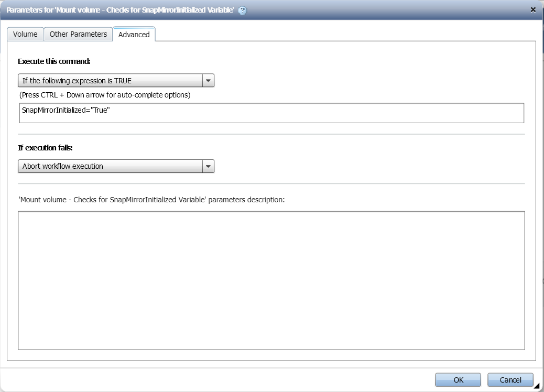Click the dialog title bar
Screen dimensions: 544x392
[x=367, y=10]
